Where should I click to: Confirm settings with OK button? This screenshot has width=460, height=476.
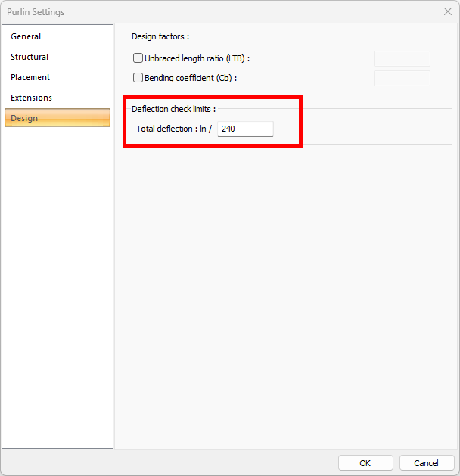click(x=365, y=463)
